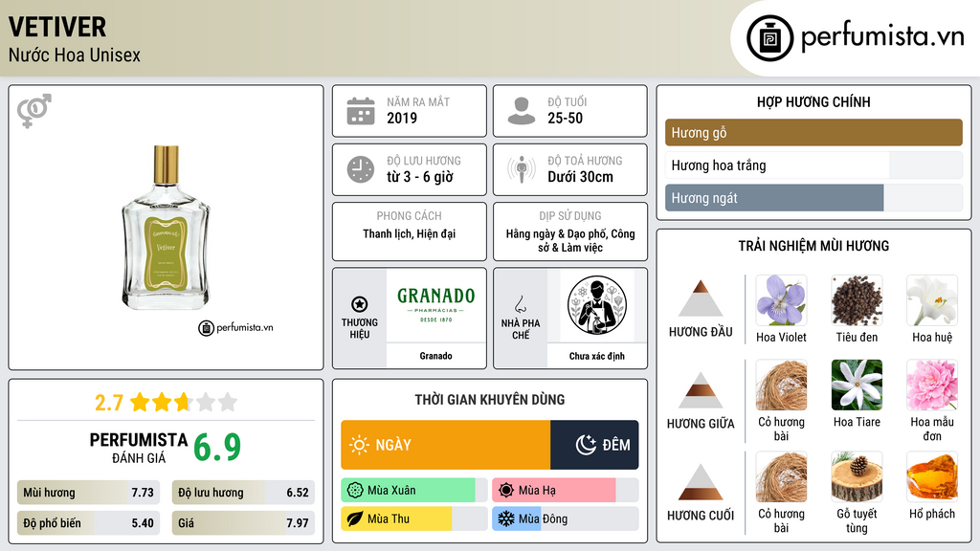Click the Hoa huệ note image
This screenshot has width=980, height=551.
pos(932,300)
